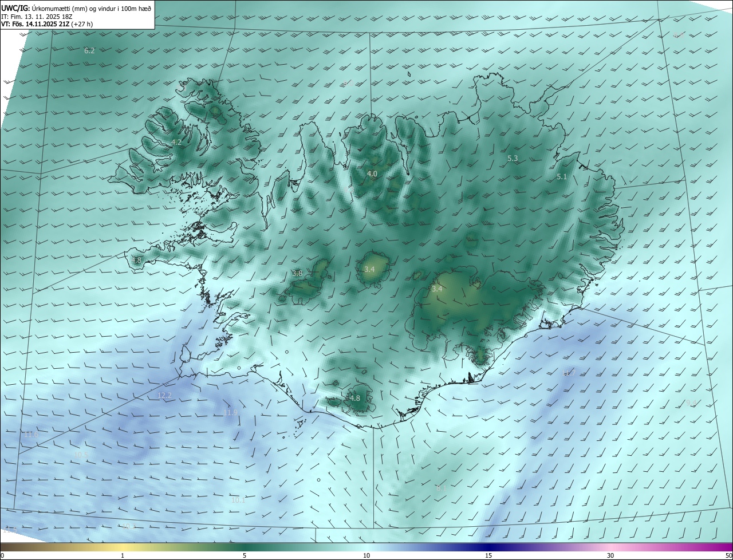Viewport: 733px width, 560px height.
Task: Click the 5 tick on the color scale
Action: pyautogui.click(x=245, y=555)
